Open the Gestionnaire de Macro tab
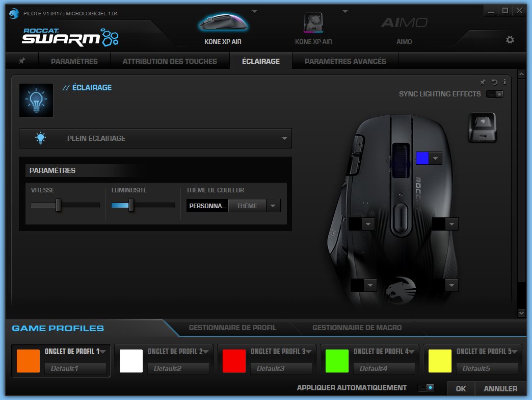Screen dimensions: 532x400 (357, 328)
